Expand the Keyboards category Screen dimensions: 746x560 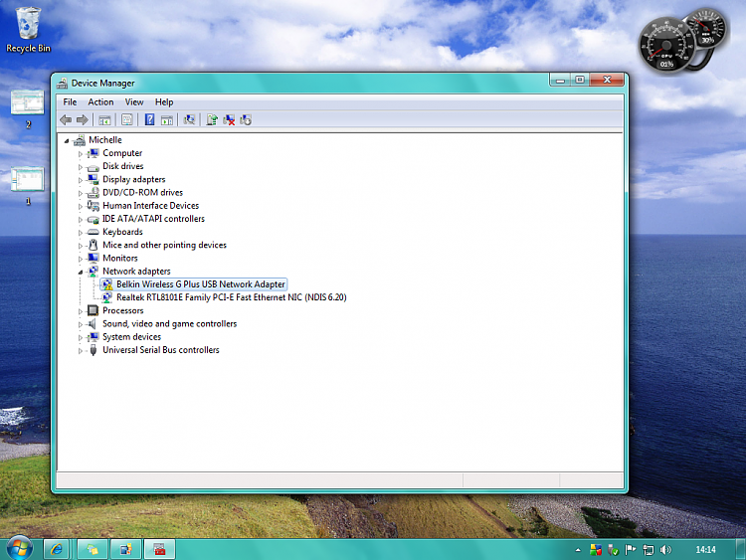click(x=80, y=233)
